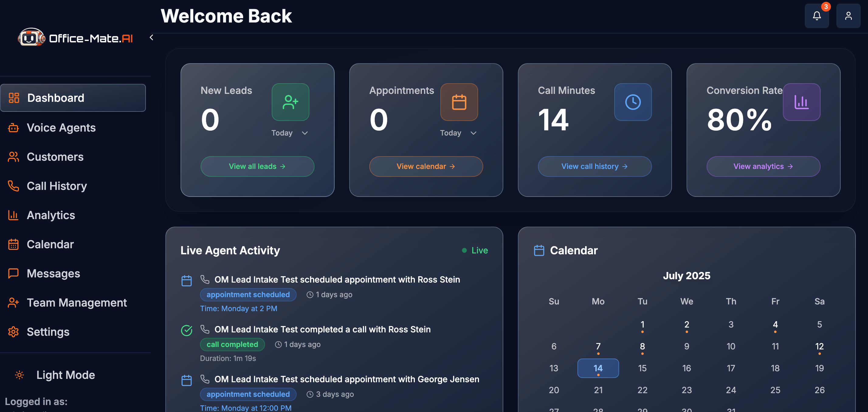
Task: Select July 21 in calendar
Action: (x=598, y=390)
